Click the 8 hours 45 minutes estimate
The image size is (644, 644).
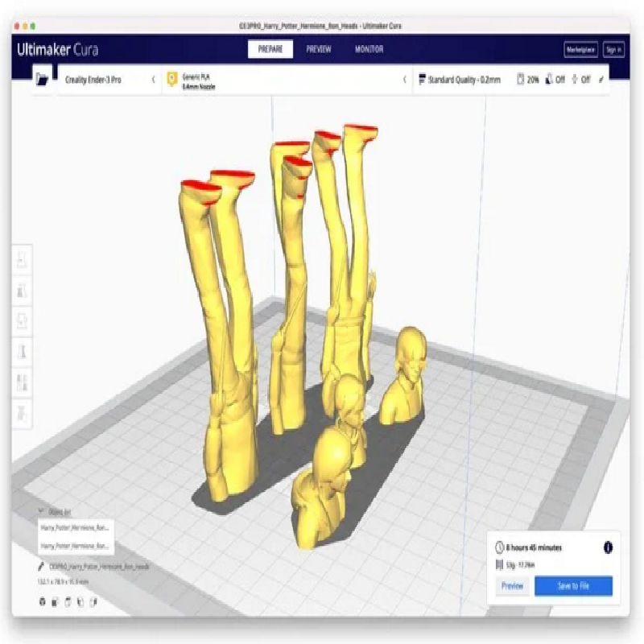[534, 547]
